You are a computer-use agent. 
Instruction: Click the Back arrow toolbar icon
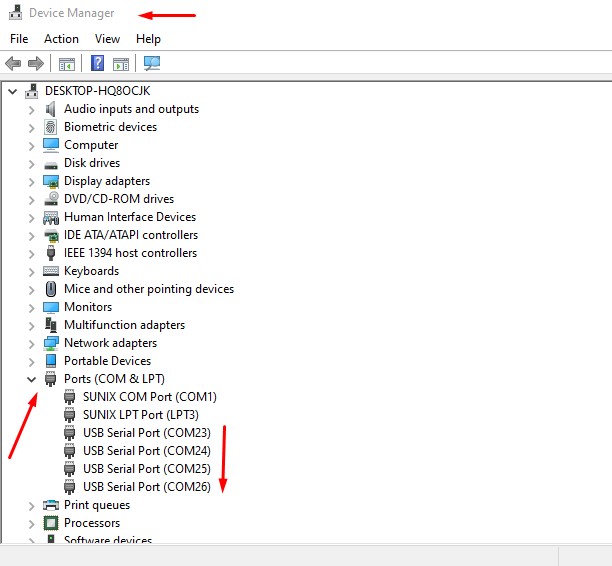13,63
